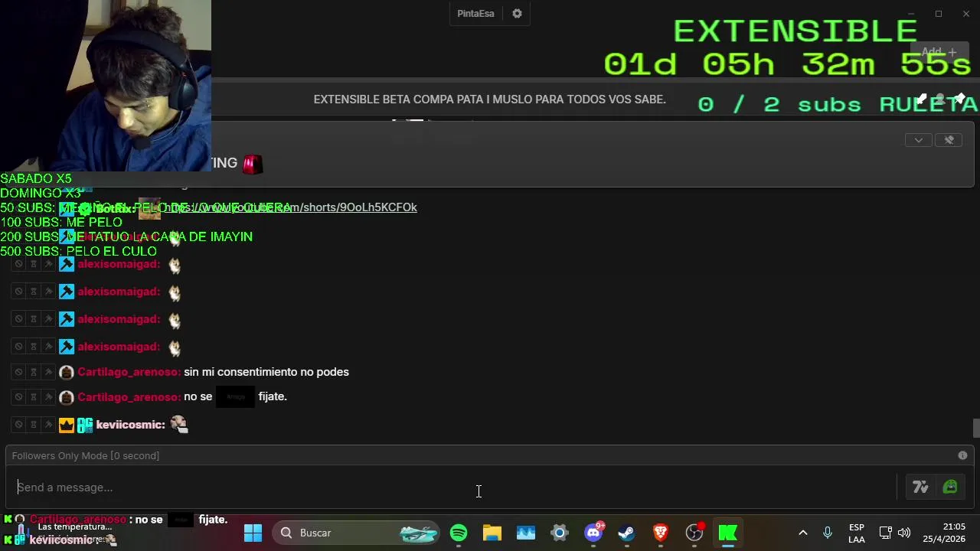Click the chat scrollbar handle
Screen dimensions: 980x551
(976, 428)
